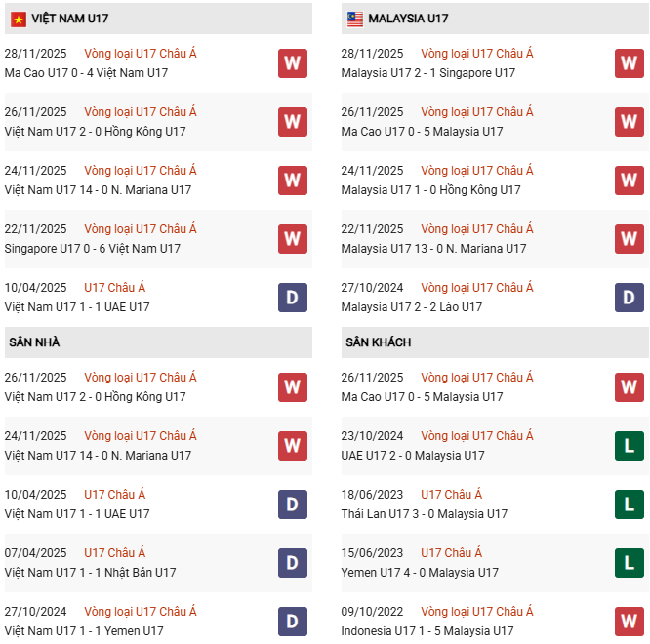Click L badge for Yemen 4-0 Malaysia

[630, 563]
